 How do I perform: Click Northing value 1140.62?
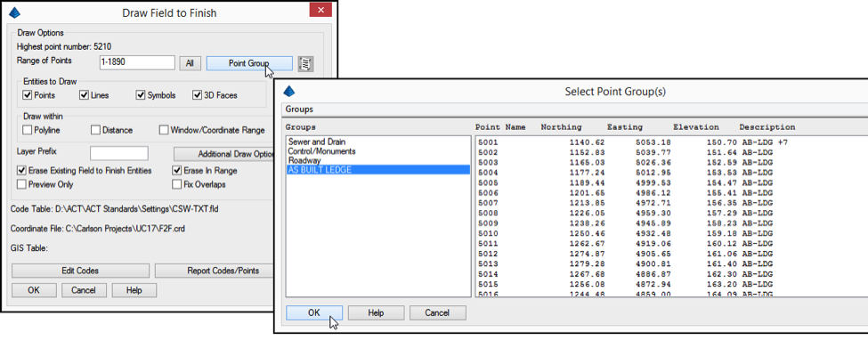click(x=587, y=142)
